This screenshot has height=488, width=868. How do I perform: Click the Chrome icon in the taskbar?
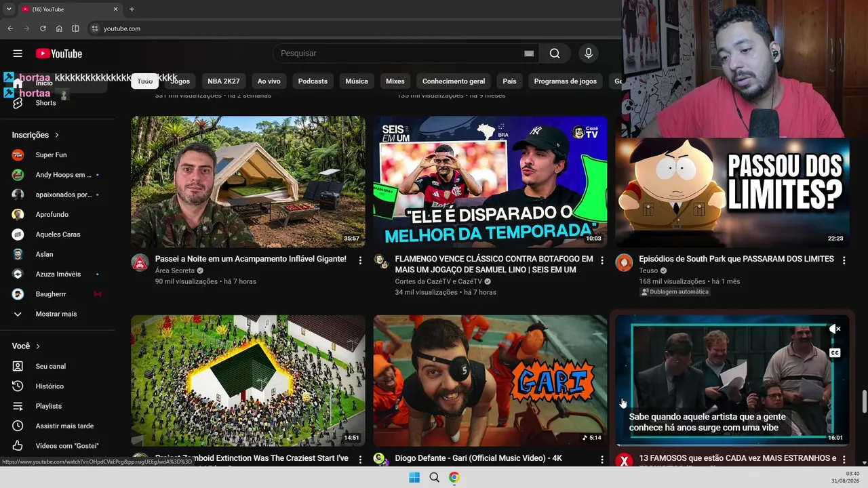[454, 477]
